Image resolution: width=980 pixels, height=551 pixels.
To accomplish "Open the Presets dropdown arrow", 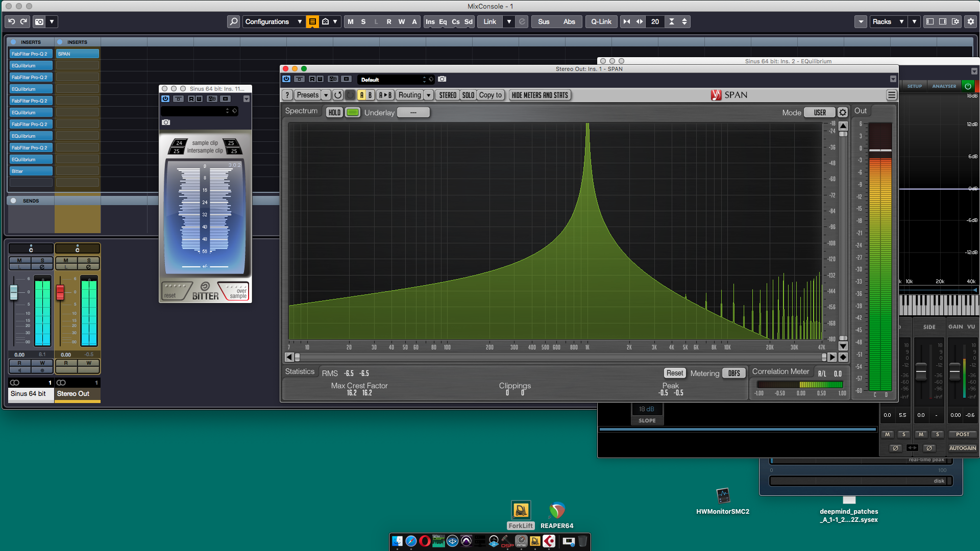I will click(x=326, y=95).
